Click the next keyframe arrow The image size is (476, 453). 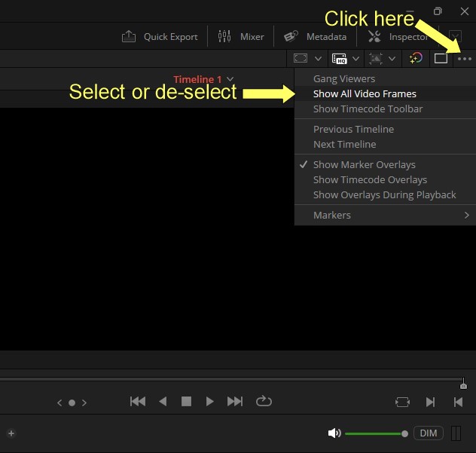(84, 402)
